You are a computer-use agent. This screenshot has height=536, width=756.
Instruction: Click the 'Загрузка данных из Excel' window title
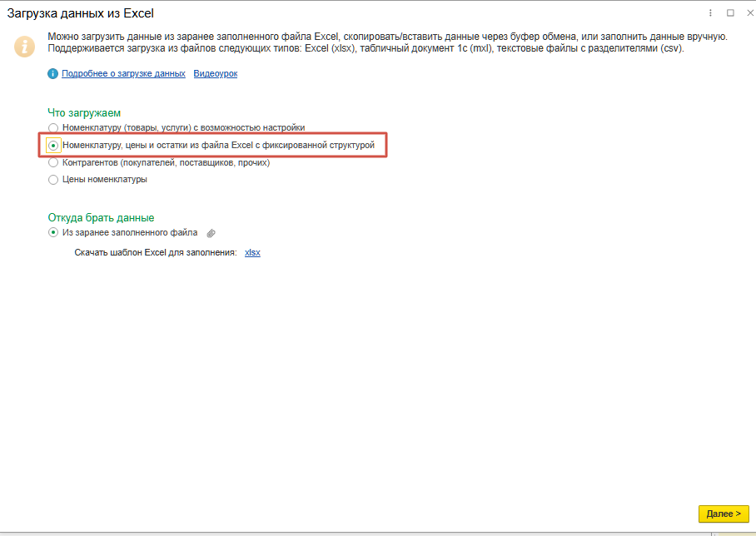pyautogui.click(x=80, y=13)
